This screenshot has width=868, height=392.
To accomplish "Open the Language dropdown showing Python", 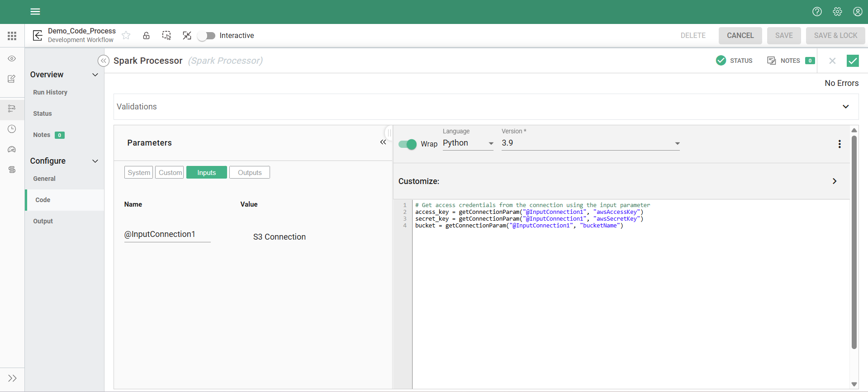I will tap(468, 143).
